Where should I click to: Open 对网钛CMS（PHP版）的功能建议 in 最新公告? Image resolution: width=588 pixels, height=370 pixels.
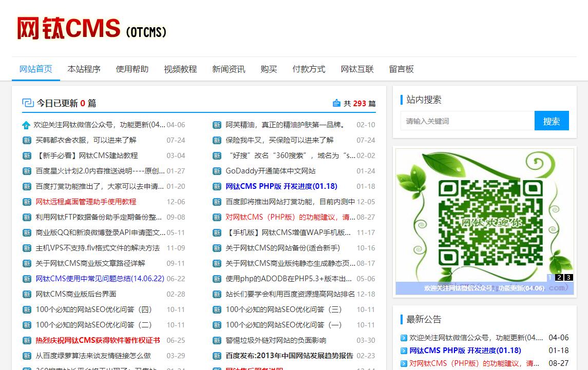(x=475, y=363)
